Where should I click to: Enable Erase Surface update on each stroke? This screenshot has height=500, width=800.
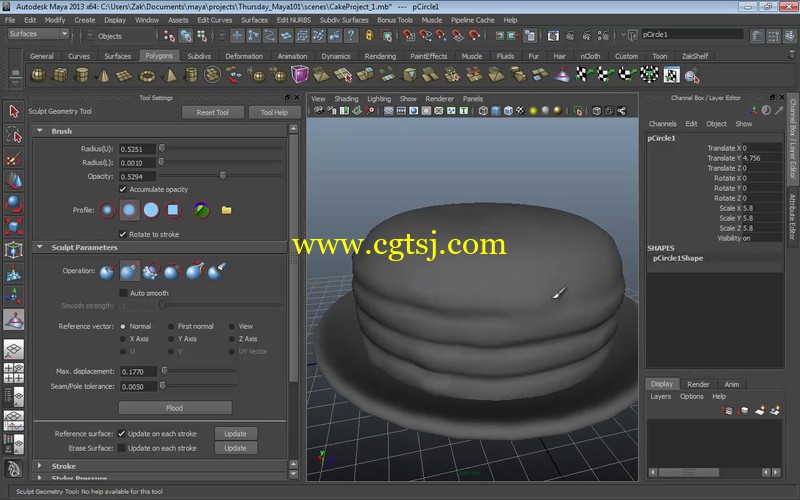[x=121, y=448]
